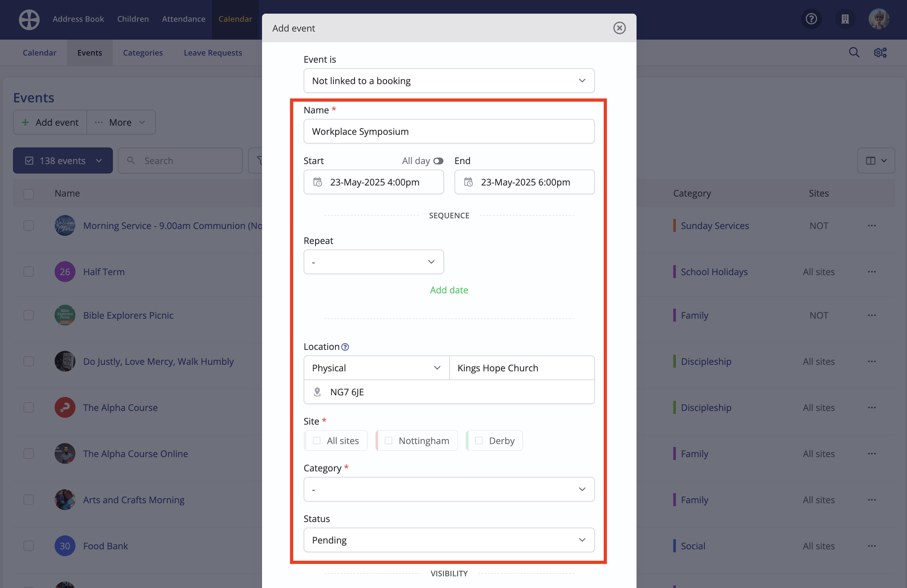Open row options for Half Term event

(x=872, y=272)
